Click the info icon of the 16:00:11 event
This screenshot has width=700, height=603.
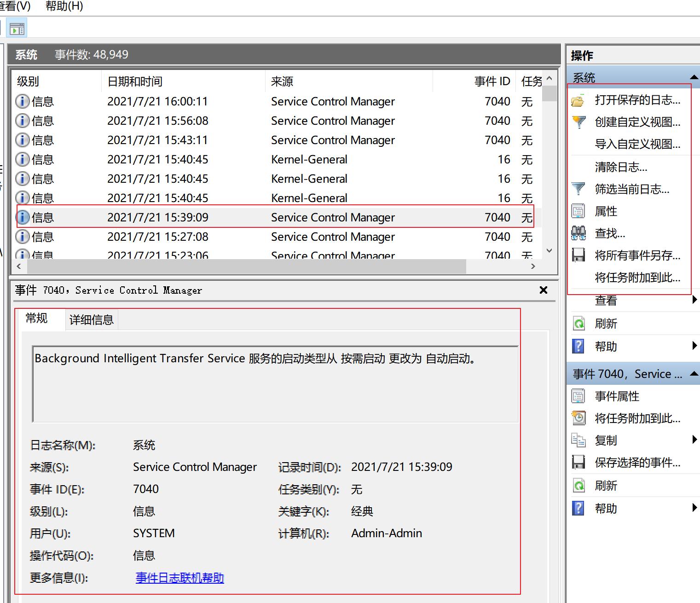tap(23, 101)
